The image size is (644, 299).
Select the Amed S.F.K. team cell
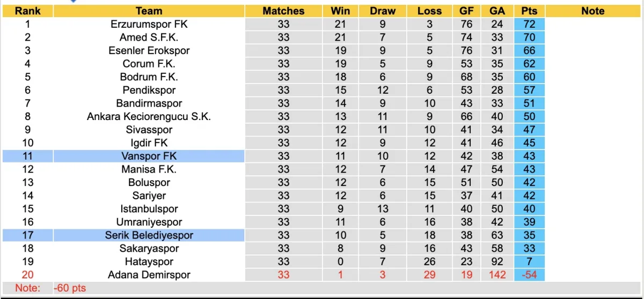click(x=149, y=37)
